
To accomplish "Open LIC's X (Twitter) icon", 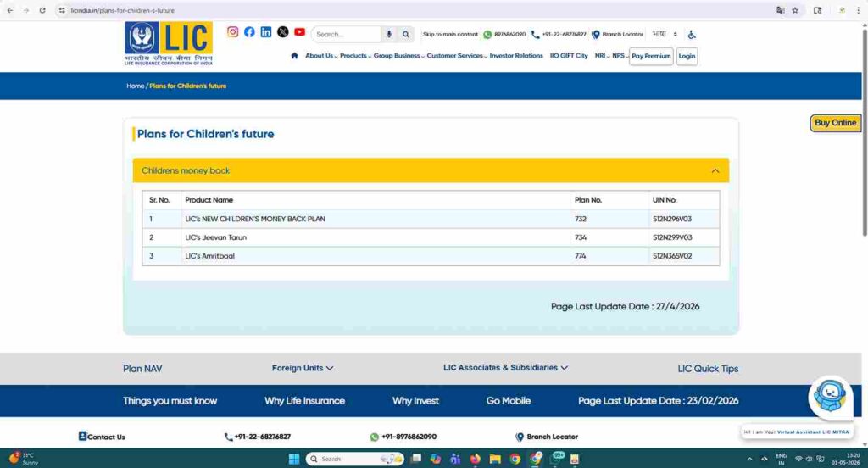I will [283, 32].
